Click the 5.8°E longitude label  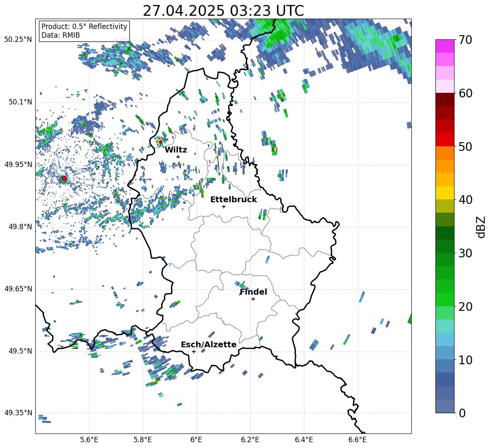[x=143, y=440]
